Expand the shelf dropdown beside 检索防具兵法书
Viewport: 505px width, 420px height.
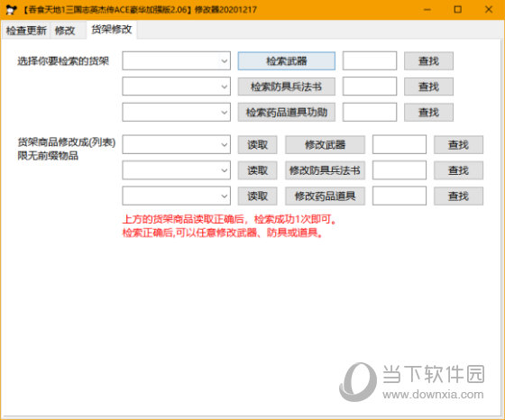(176, 87)
